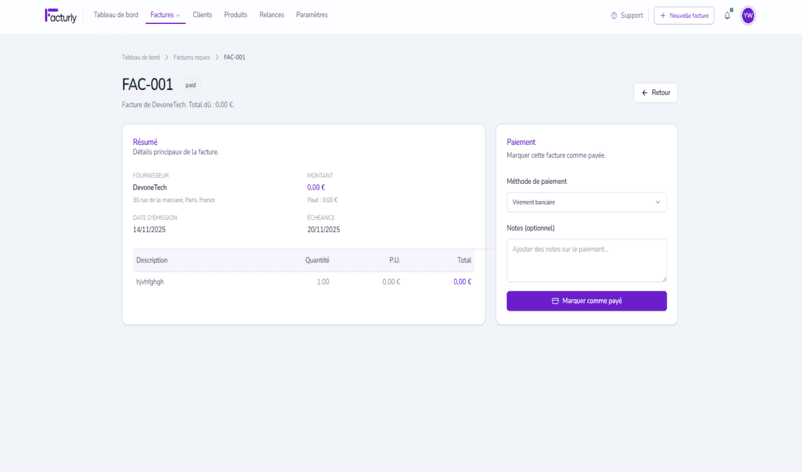Click the chevron arrow of Virement bancaire
This screenshot has width=802, height=472.
click(657, 202)
